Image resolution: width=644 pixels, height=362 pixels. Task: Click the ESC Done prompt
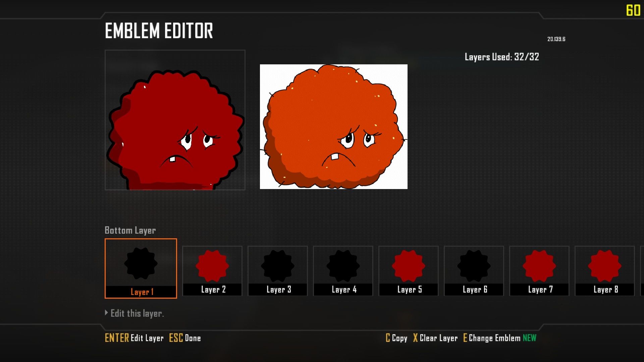[x=185, y=338]
